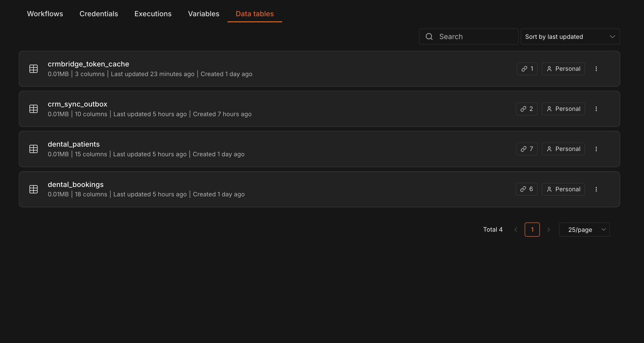This screenshot has width=644, height=343.
Task: Focus the Search input field
Action: pyautogui.click(x=469, y=37)
